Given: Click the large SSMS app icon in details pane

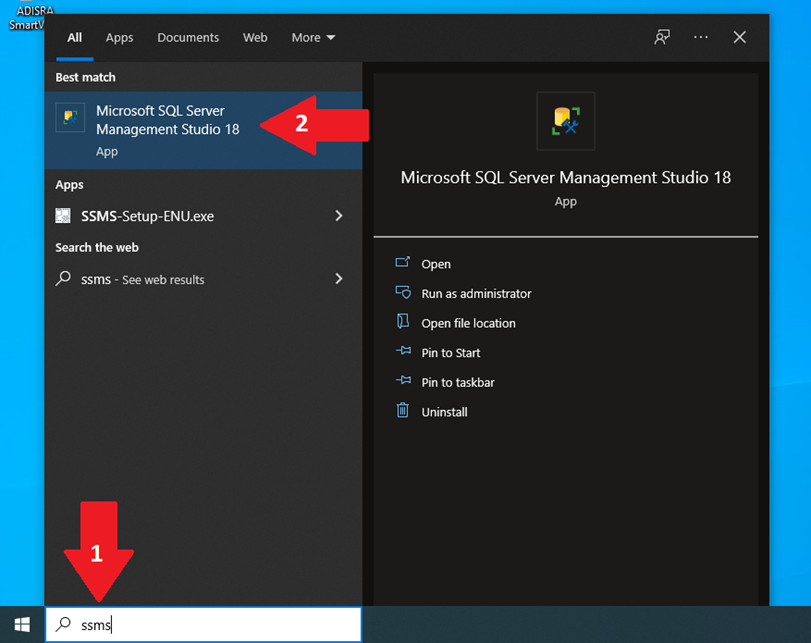Looking at the screenshot, I should click(565, 121).
